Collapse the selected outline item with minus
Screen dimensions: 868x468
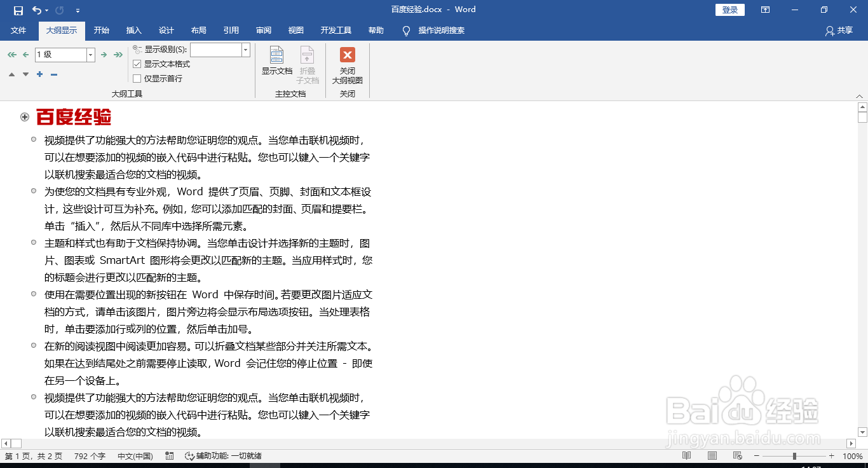(x=54, y=74)
